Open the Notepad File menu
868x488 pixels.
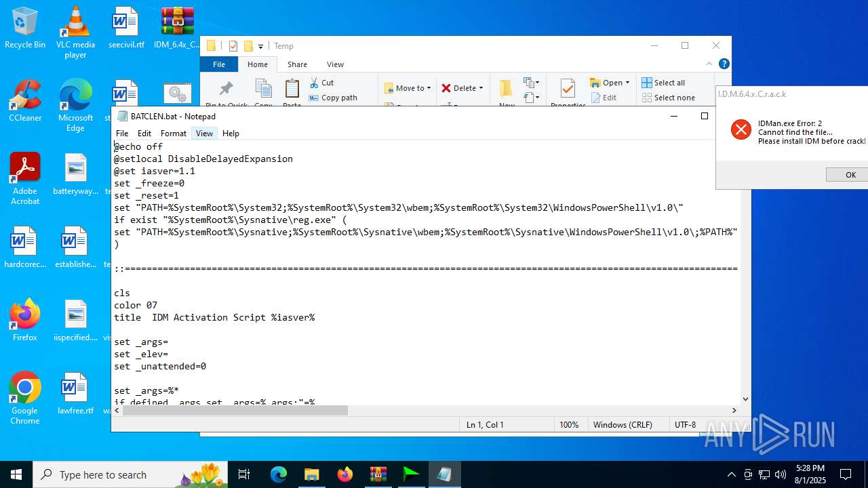point(122,134)
